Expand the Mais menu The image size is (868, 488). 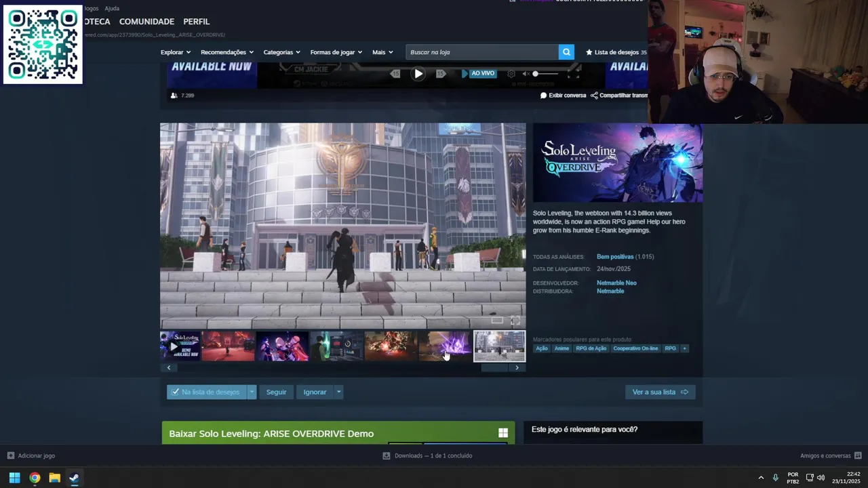(x=382, y=52)
